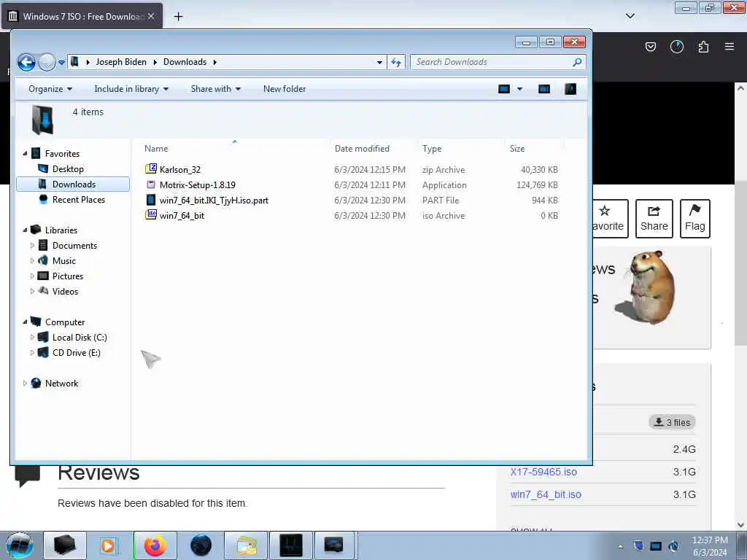Open the Windows Start menu
The height and width of the screenshot is (560, 747).
20,545
